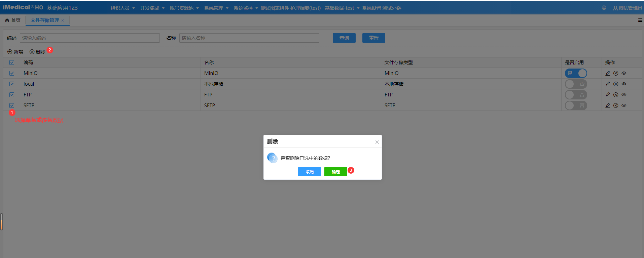Close the 删除 dialog with X
Viewport: 644px width, 258px height.
377,142
